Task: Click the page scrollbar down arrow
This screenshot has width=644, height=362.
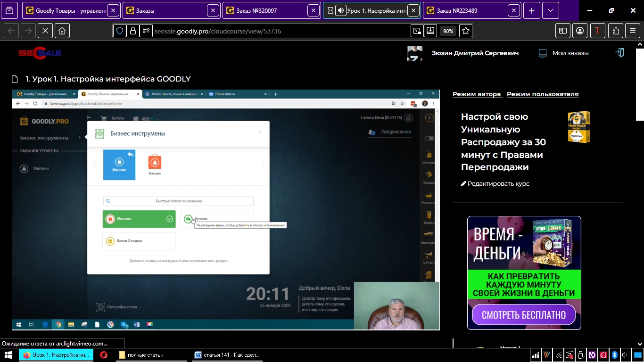Action: (x=640, y=345)
